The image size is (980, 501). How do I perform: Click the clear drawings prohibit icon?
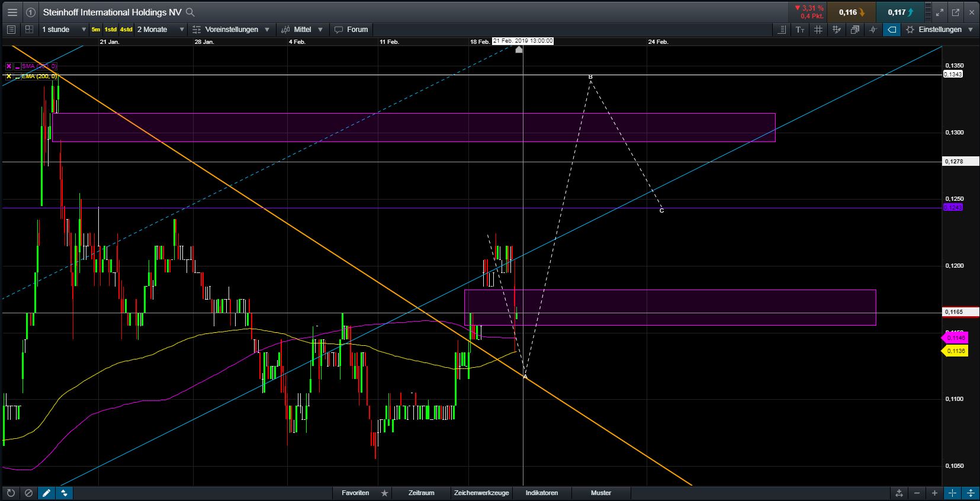coord(28,493)
